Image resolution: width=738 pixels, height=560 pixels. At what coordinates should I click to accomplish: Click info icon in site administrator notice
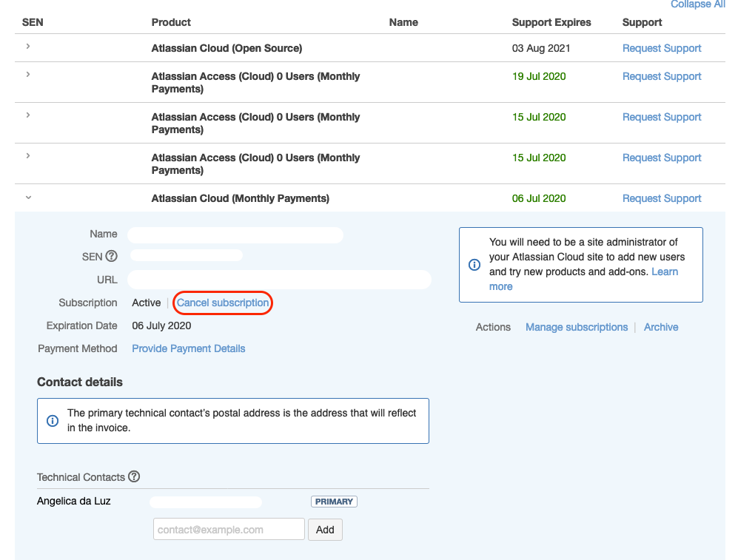[474, 265]
